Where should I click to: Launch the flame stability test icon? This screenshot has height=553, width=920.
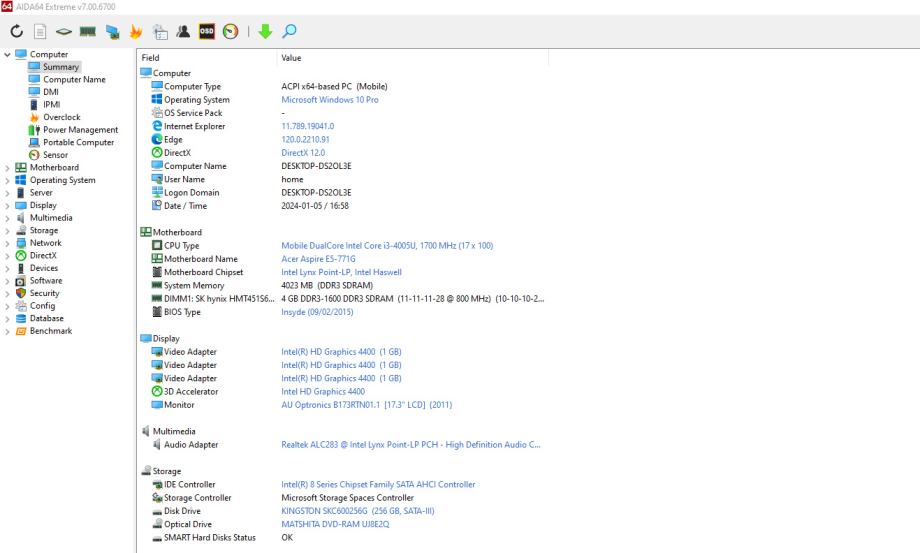(136, 31)
